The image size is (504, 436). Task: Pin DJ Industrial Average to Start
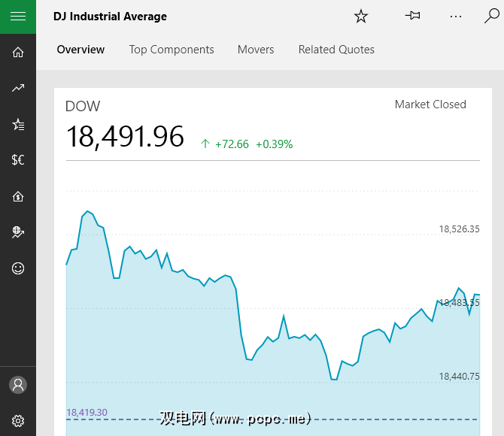[x=412, y=16]
